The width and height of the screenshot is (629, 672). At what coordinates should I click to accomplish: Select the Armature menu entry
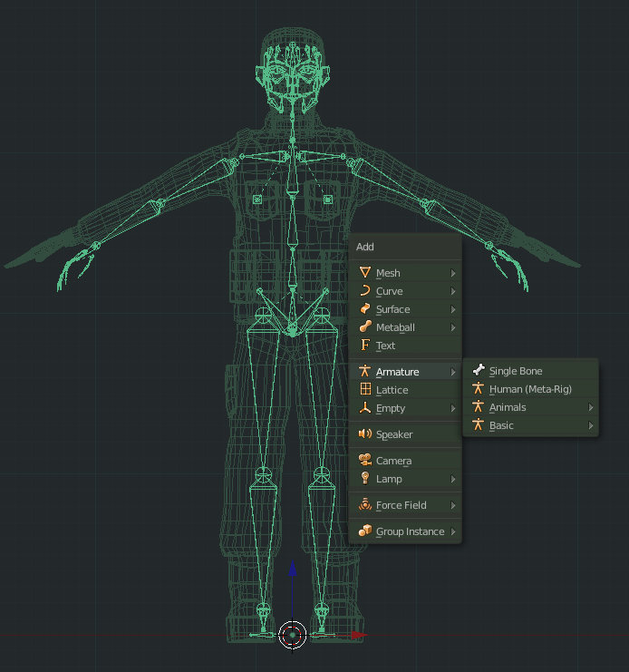405,372
